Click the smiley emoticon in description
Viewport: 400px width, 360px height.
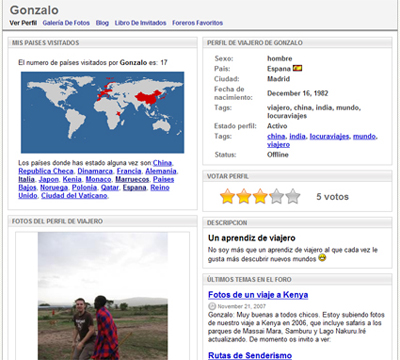[322, 258]
